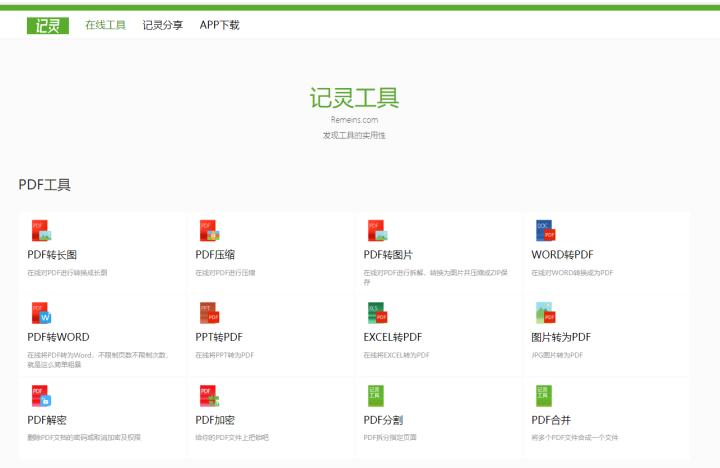This screenshot has width=720, height=468.
Task: Click the PDF转WORD tool icon
Action: pyautogui.click(x=41, y=313)
